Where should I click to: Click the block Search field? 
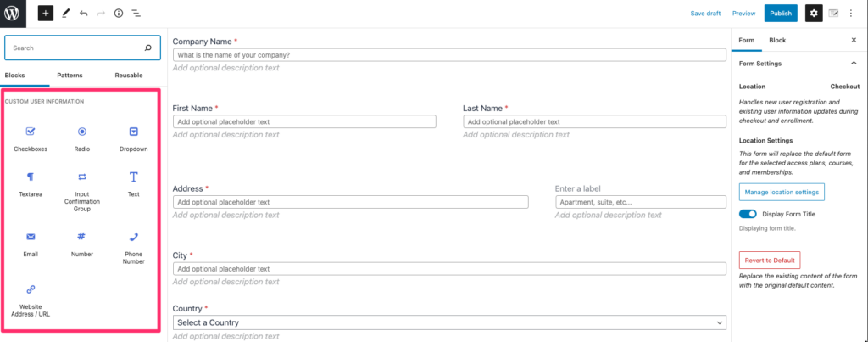(82, 48)
